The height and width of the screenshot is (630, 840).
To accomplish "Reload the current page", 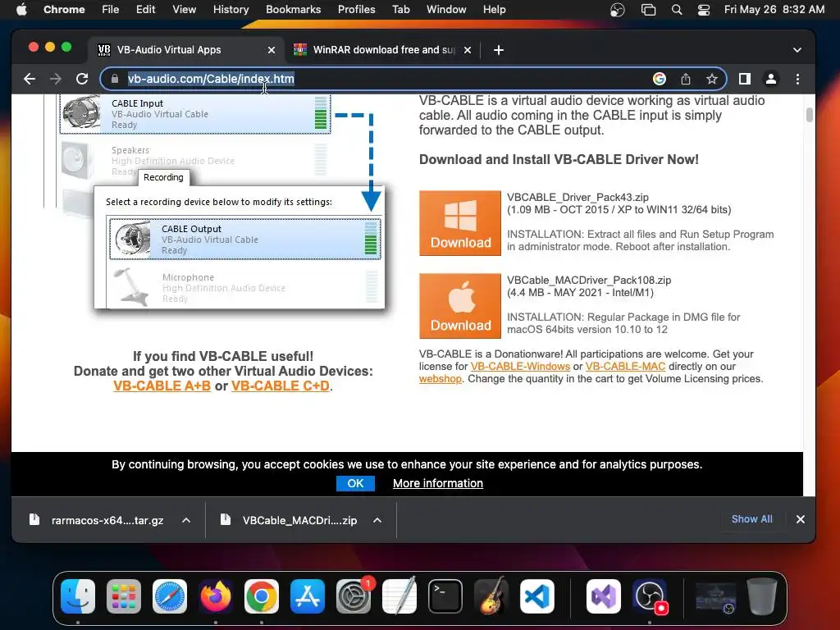I will tap(82, 79).
